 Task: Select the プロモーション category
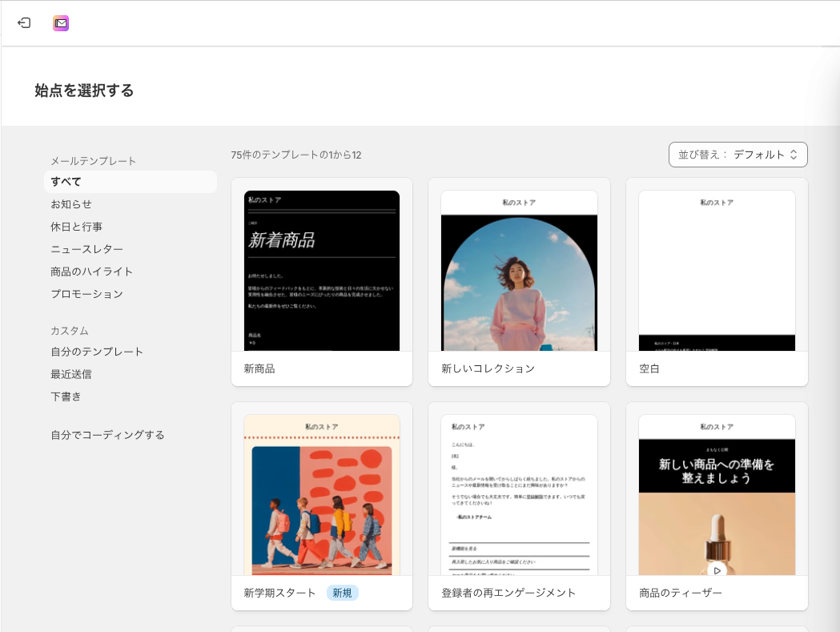point(86,294)
